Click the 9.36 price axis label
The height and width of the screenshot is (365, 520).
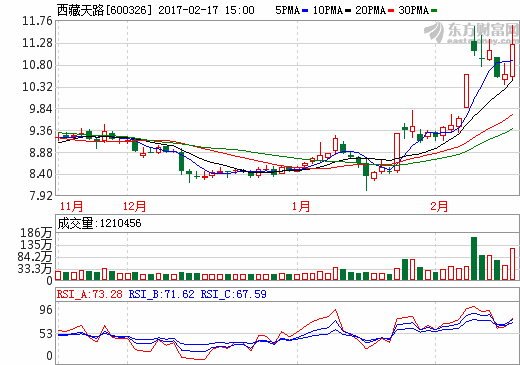tap(41, 131)
